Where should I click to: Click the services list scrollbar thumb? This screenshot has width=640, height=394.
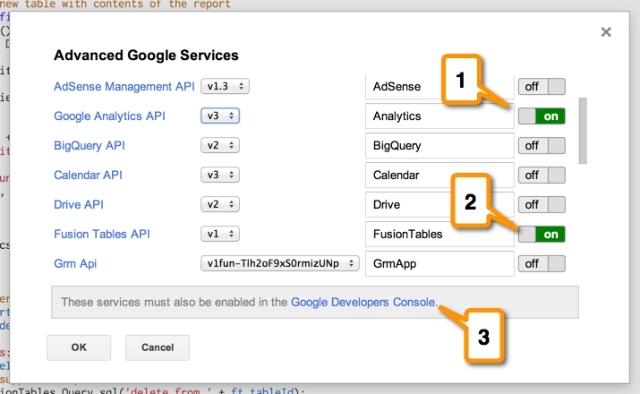[x=583, y=131]
